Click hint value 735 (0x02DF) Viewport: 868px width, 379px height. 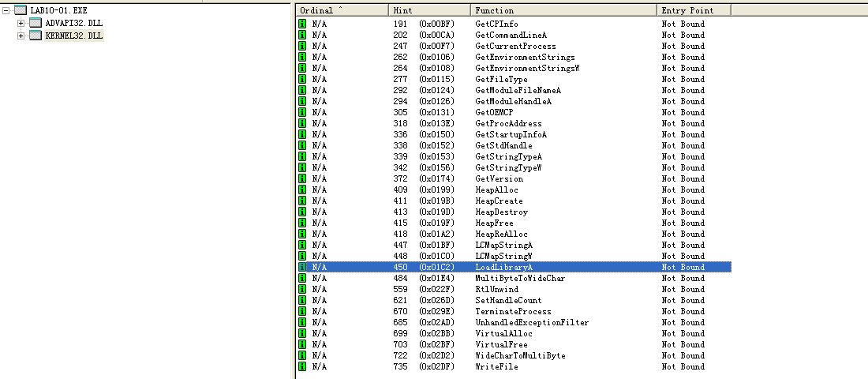pyautogui.click(x=424, y=367)
